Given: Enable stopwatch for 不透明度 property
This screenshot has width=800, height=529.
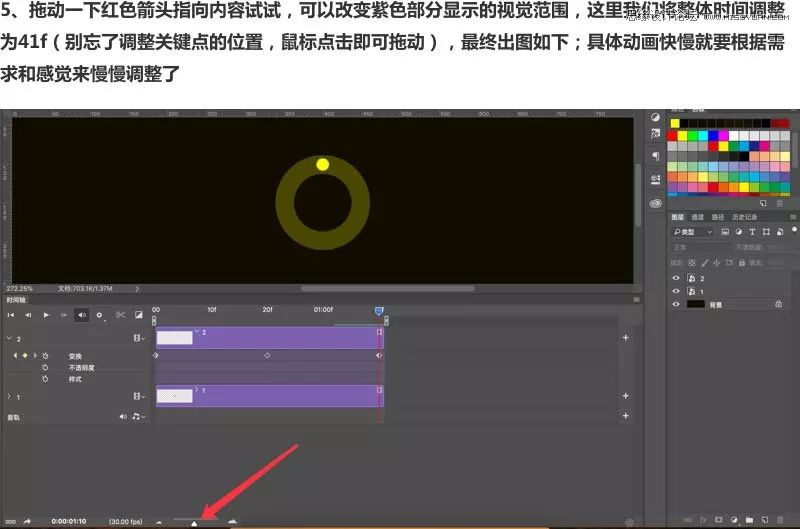Looking at the screenshot, I should [x=45, y=368].
